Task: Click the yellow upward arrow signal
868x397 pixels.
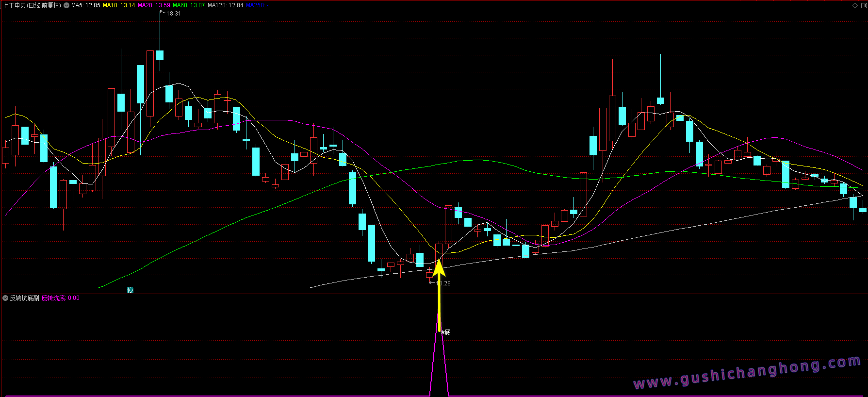Action: pos(439,291)
